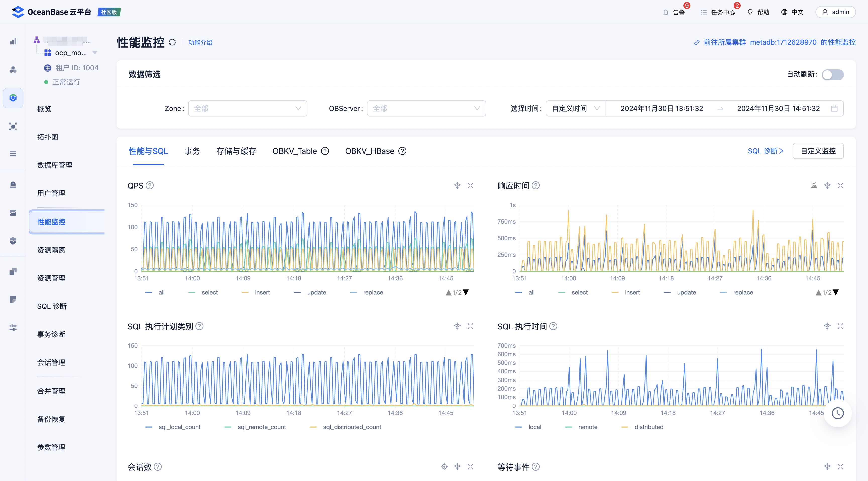Screen dimensions: 868x481
Task: Click the question mark beside QPS
Action: 150,186
